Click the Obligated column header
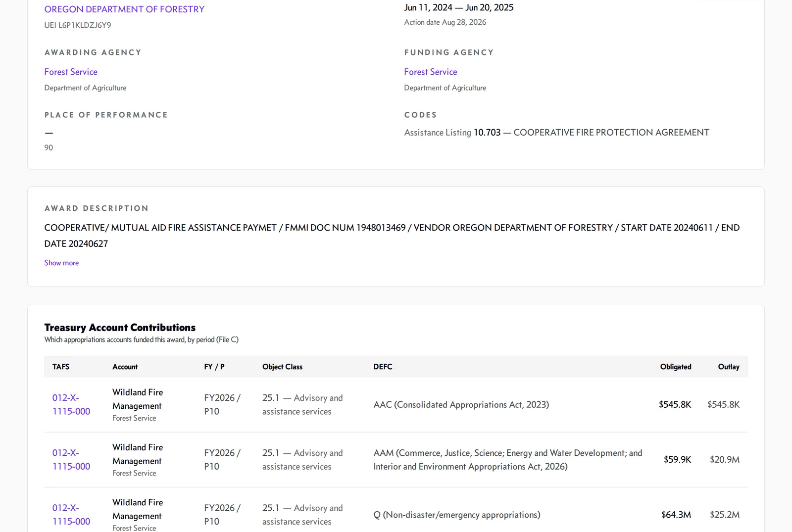 [676, 367]
